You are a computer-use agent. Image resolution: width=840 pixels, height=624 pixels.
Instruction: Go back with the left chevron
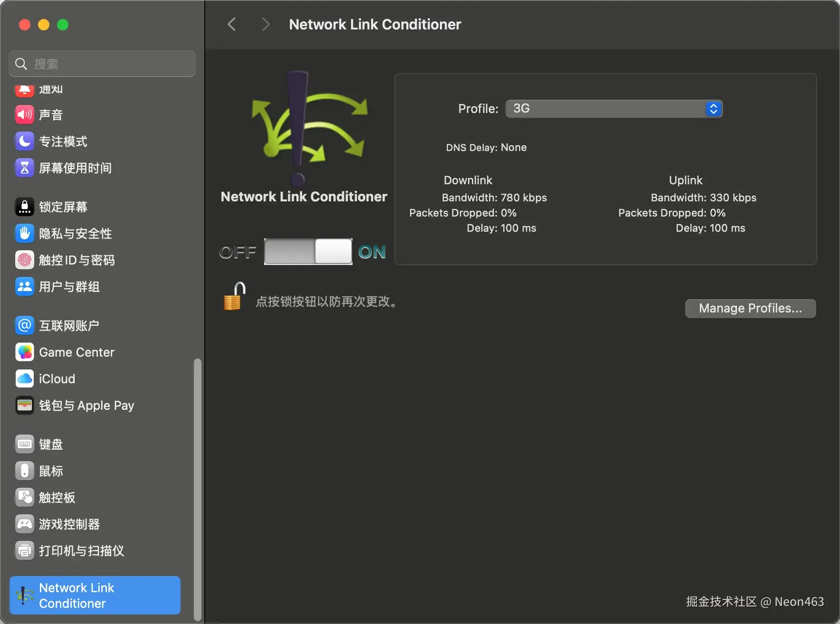click(231, 24)
